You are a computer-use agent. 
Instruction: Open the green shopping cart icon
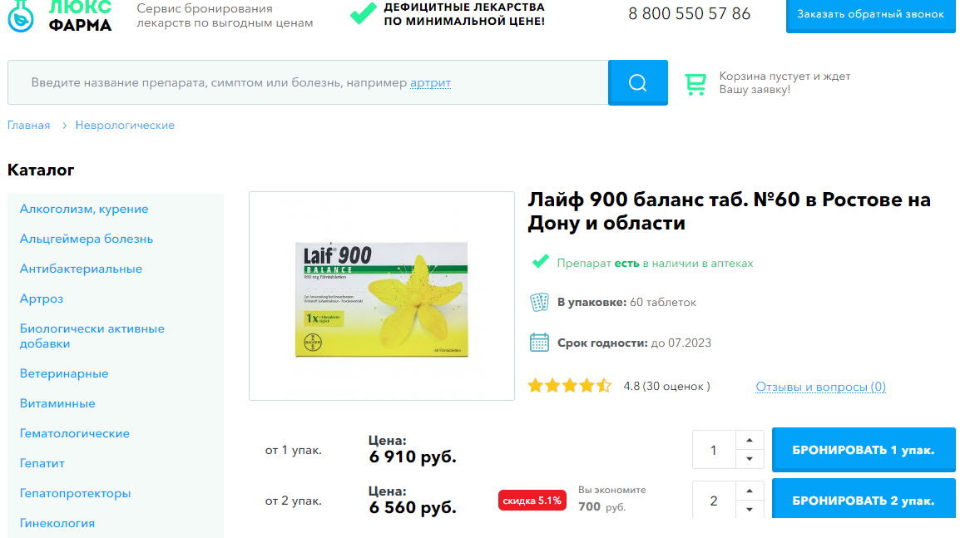click(695, 83)
